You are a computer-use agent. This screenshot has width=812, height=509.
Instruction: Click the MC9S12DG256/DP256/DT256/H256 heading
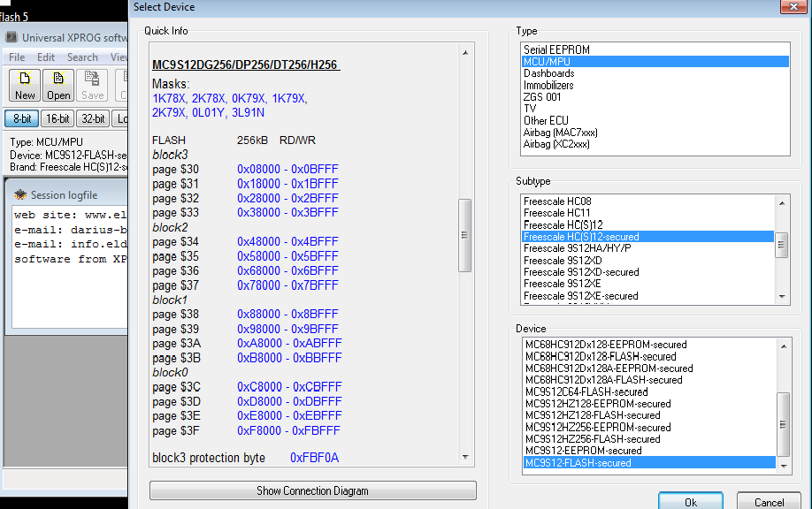click(x=246, y=65)
